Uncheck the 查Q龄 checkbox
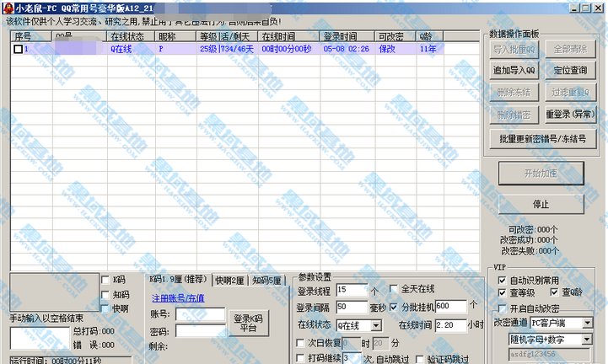This screenshot has width=608, height=364. pos(554,292)
